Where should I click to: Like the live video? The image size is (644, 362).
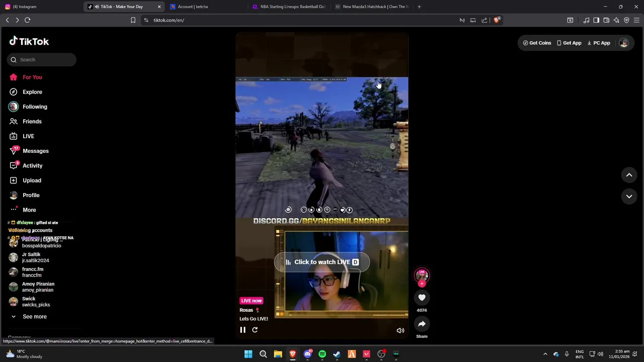click(422, 298)
